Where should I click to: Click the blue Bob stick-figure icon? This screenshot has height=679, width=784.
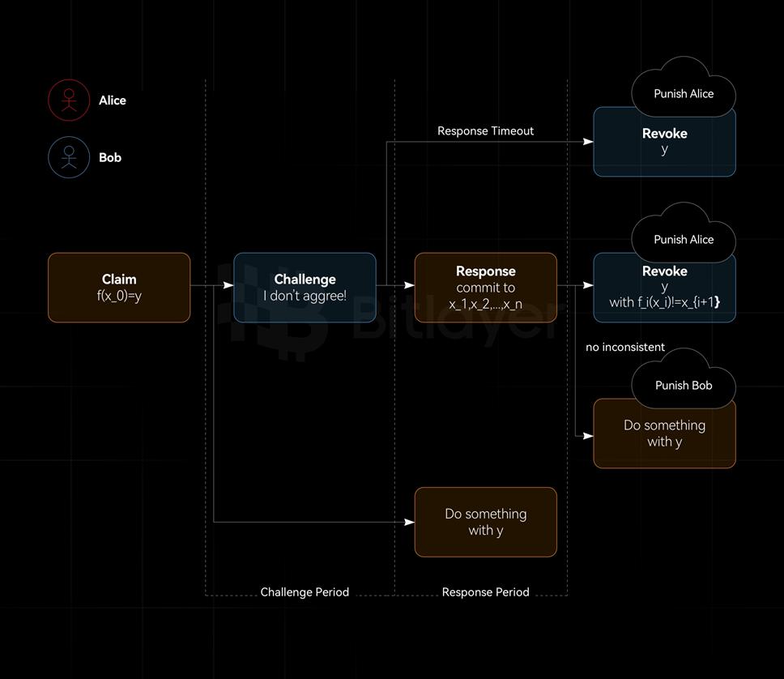tap(69, 157)
